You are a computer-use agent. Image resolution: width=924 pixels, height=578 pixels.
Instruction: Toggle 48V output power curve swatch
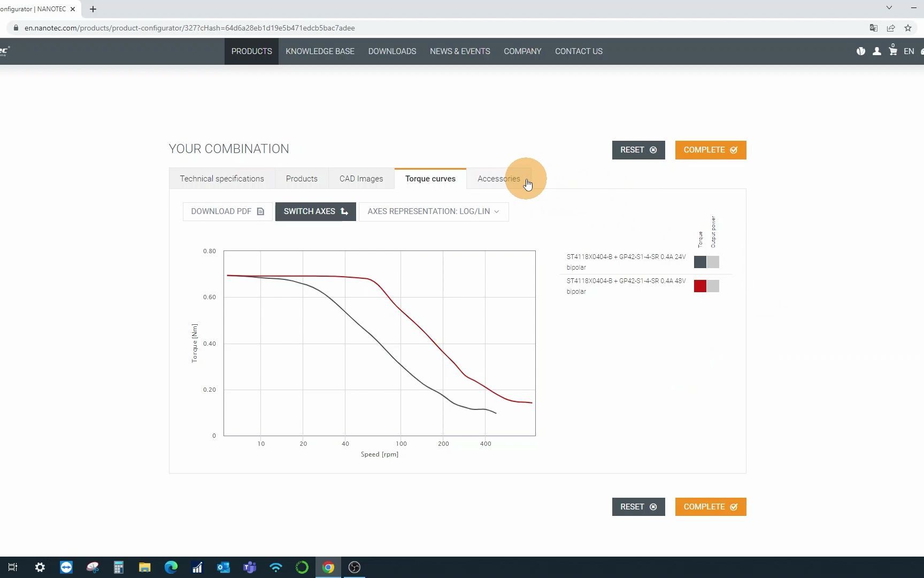pyautogui.click(x=713, y=286)
